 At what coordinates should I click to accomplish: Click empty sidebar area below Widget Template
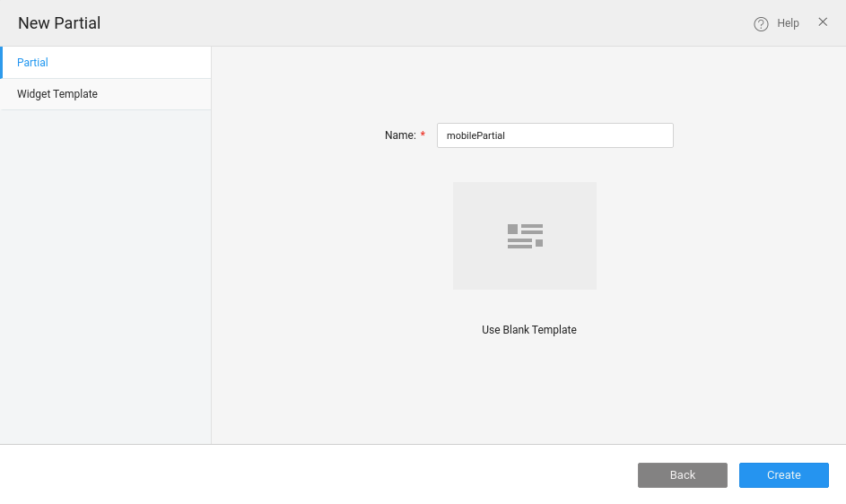point(106,269)
